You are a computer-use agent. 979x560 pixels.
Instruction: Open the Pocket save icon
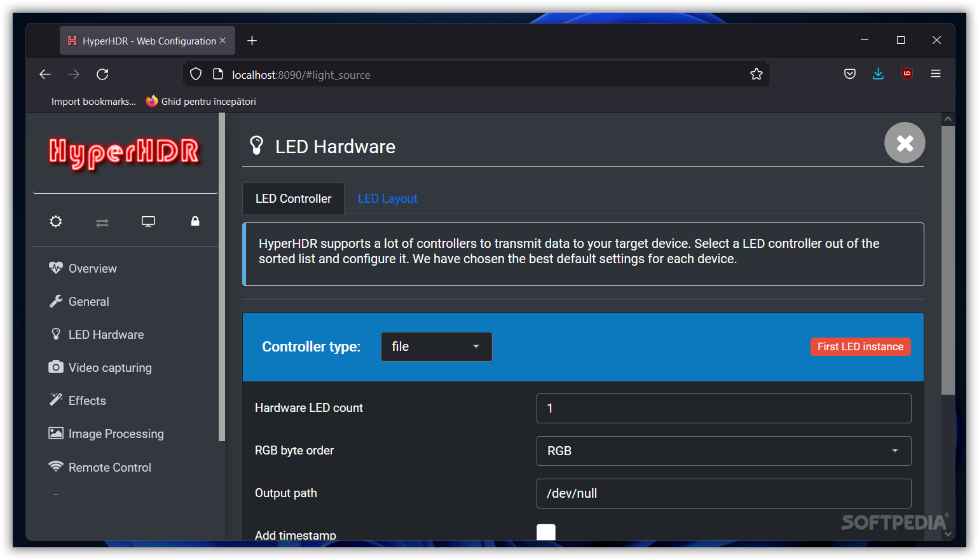[x=850, y=74]
